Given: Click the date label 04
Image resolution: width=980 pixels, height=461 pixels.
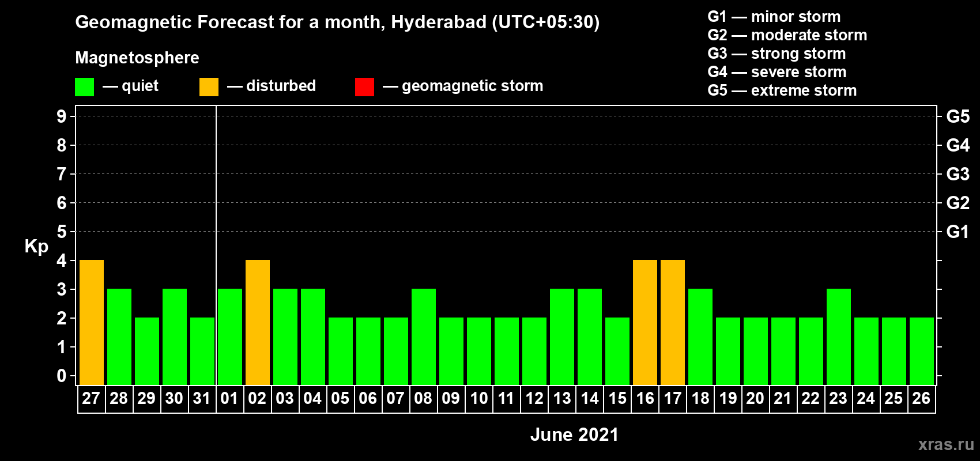Looking at the screenshot, I should tap(312, 399).
